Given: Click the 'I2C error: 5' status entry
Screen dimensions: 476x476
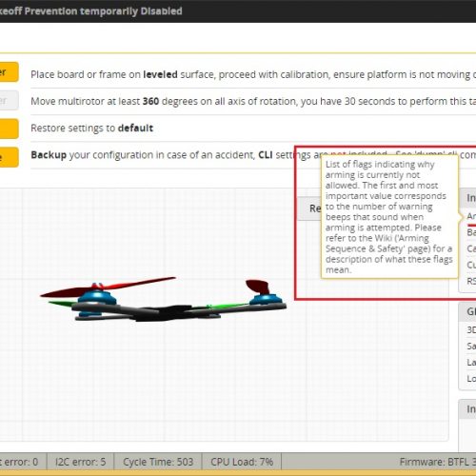Looking at the screenshot, I should pyautogui.click(x=80, y=462).
